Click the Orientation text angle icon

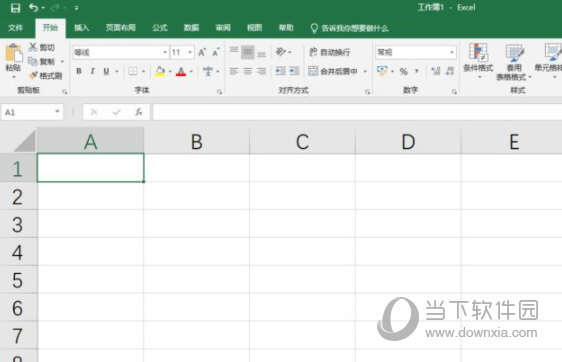coord(281,52)
